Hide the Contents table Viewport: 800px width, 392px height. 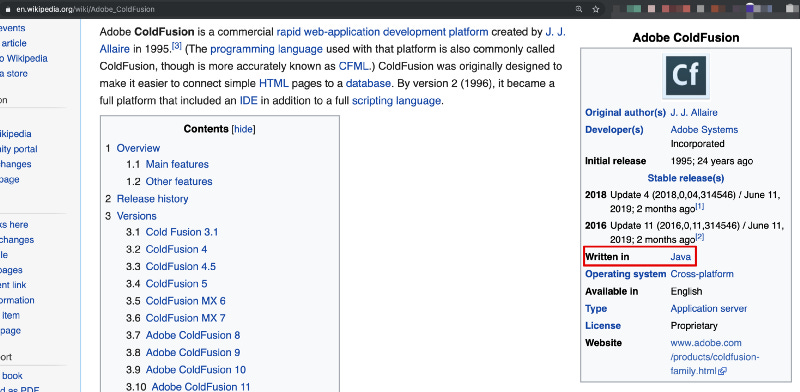243,129
